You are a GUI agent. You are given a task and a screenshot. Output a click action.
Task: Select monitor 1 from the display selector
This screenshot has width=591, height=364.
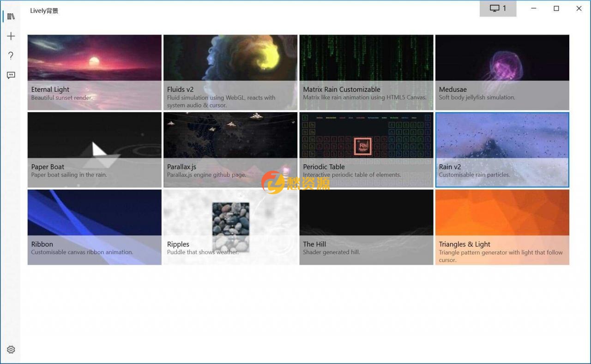coord(498,8)
